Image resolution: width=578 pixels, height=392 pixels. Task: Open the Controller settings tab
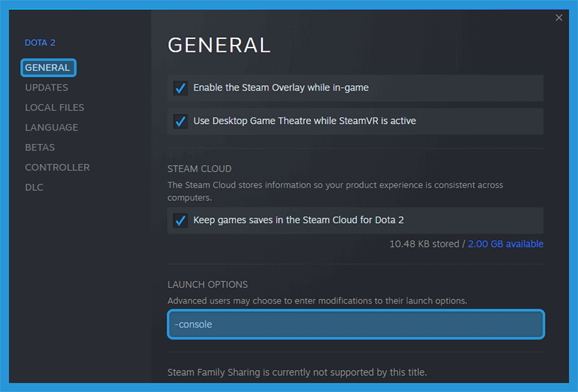point(58,167)
